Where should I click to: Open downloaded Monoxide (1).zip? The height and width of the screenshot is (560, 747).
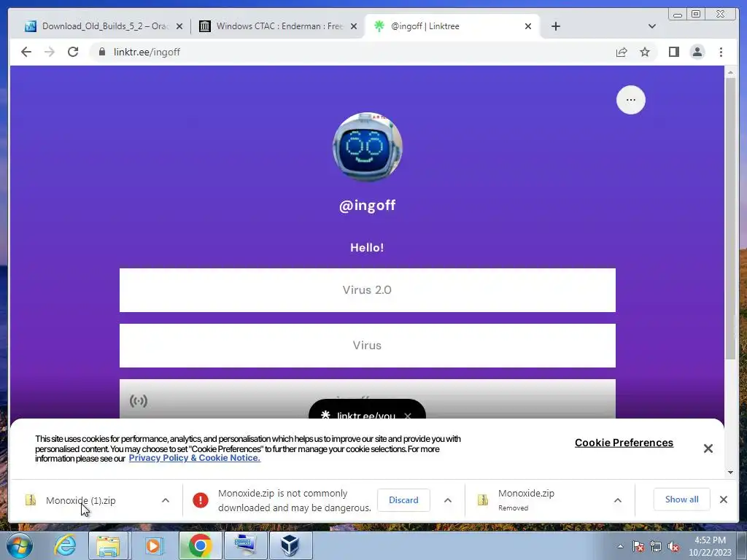tap(80, 500)
